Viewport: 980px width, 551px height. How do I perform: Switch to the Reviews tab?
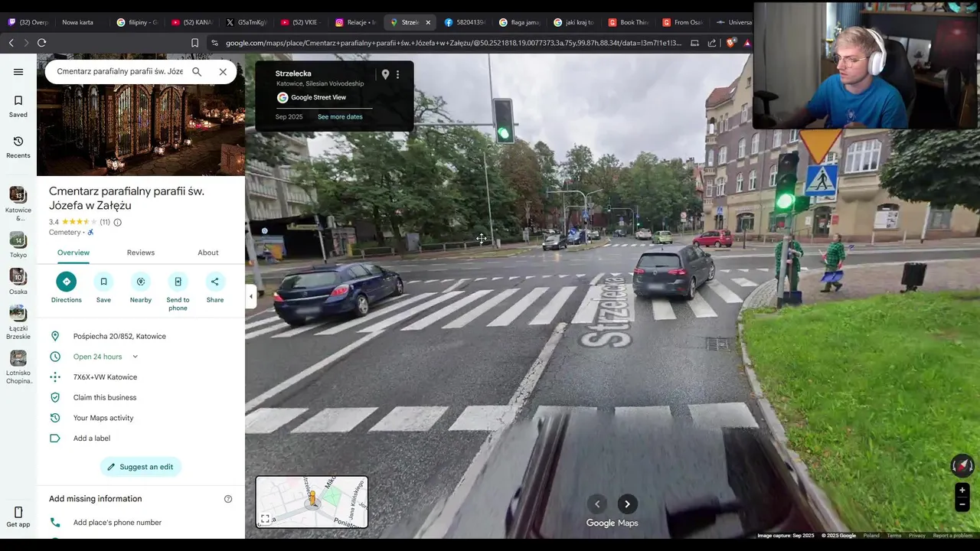pyautogui.click(x=141, y=253)
